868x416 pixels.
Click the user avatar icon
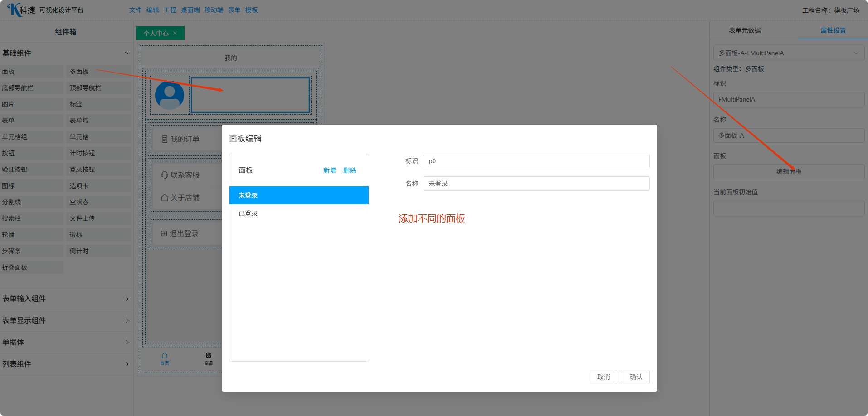pyautogui.click(x=170, y=95)
